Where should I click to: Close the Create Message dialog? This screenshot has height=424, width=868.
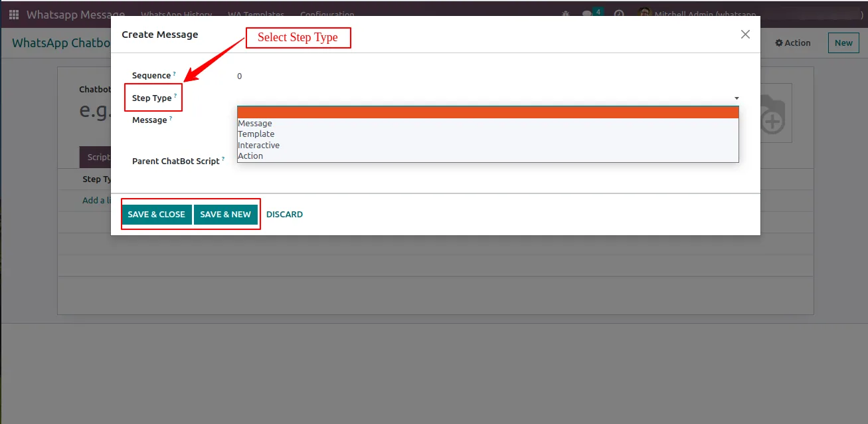745,35
